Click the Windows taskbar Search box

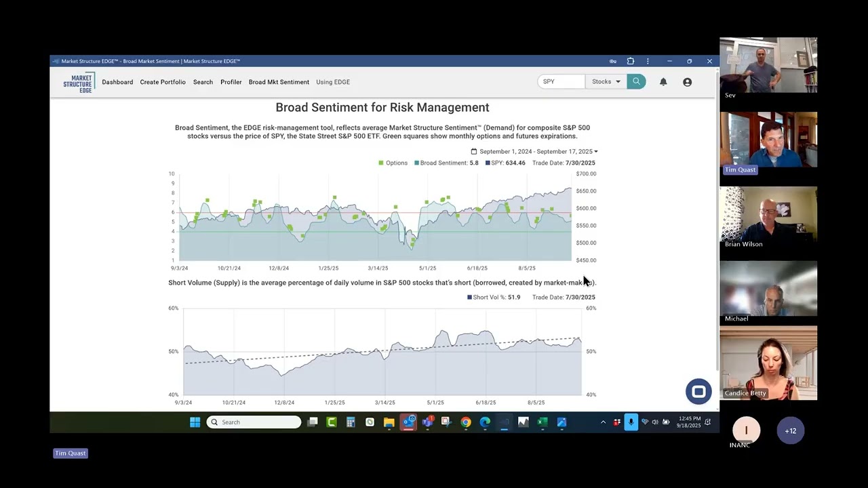click(254, 422)
